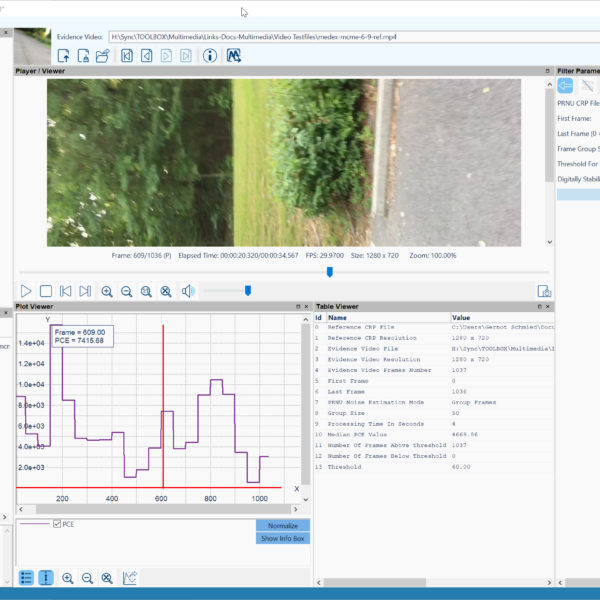Sort table by Name column header
The image size is (600, 600).
[x=388, y=318]
